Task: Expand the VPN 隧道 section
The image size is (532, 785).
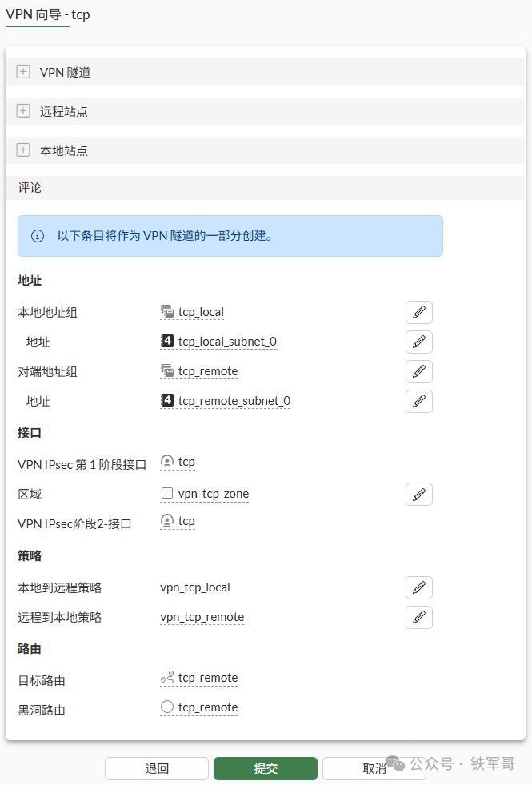Action: pyautogui.click(x=23, y=71)
